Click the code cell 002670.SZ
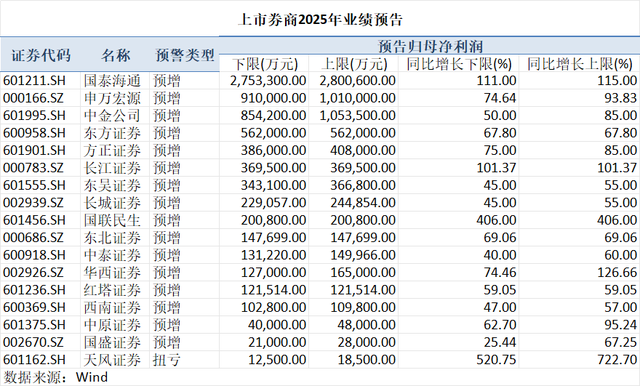The image size is (640, 386). click(x=33, y=342)
